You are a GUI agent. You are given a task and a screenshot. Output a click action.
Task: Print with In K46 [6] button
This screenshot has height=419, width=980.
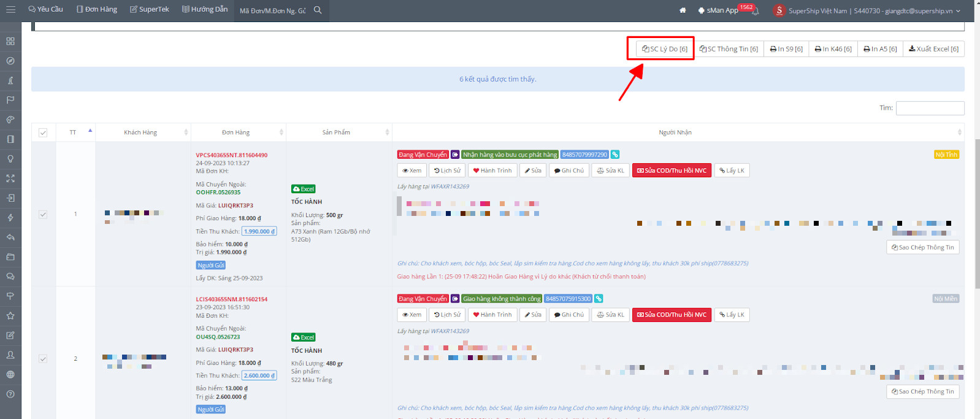click(x=833, y=48)
